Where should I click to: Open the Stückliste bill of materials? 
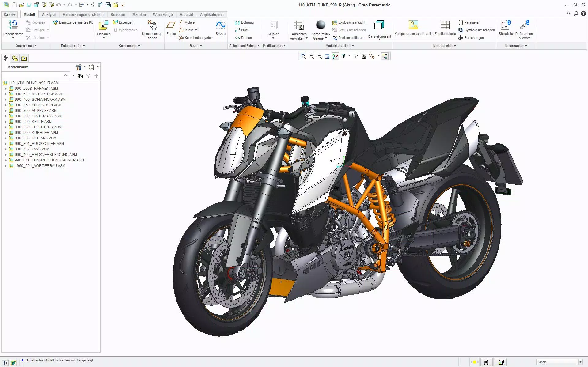tap(506, 28)
